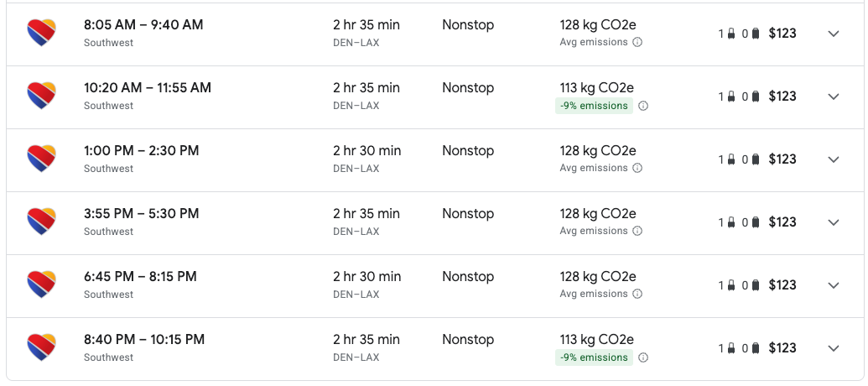The width and height of the screenshot is (868, 386).
Task: Expand details for 3:55 PM departure
Action: coord(833,222)
